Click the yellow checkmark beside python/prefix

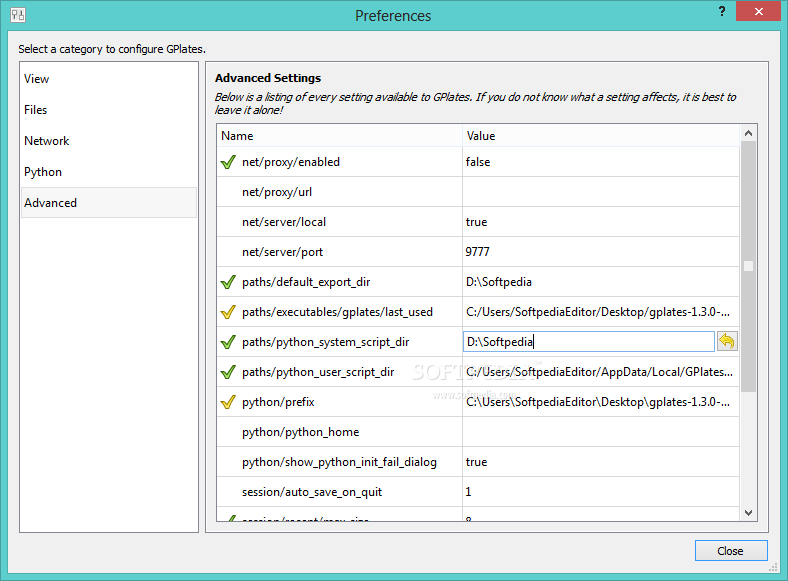228,402
